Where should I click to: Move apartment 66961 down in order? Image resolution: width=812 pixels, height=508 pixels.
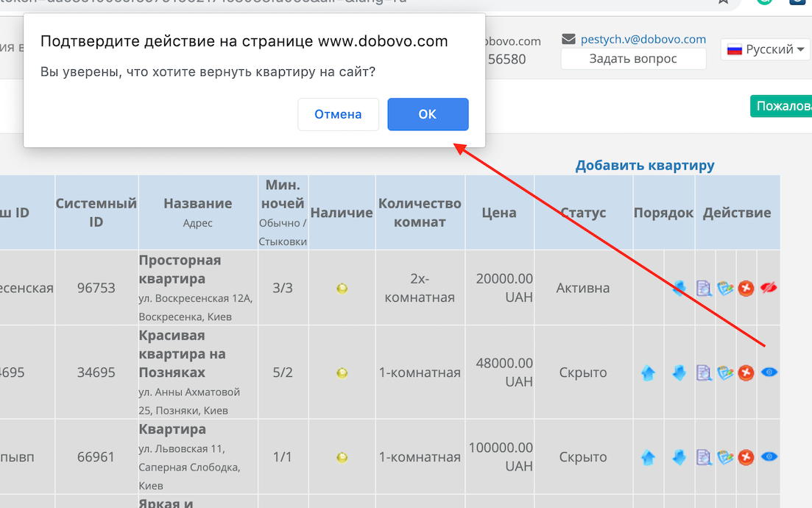[x=679, y=456]
